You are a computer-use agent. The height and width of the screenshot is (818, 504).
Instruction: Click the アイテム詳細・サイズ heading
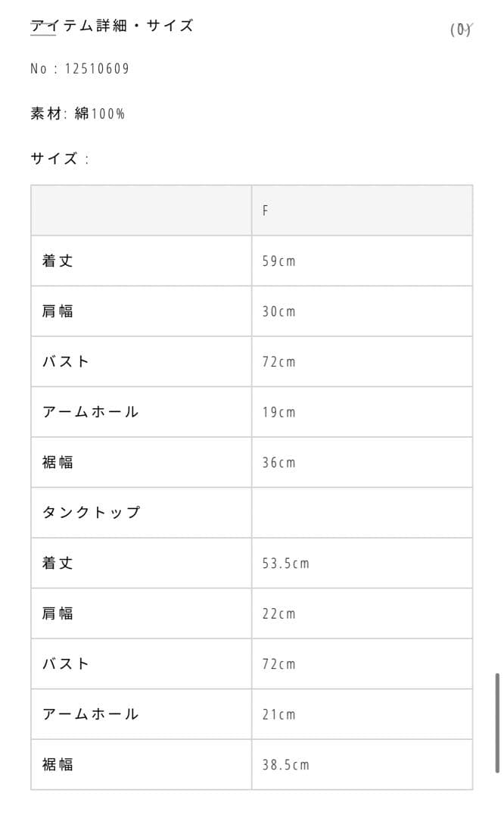pos(111,26)
